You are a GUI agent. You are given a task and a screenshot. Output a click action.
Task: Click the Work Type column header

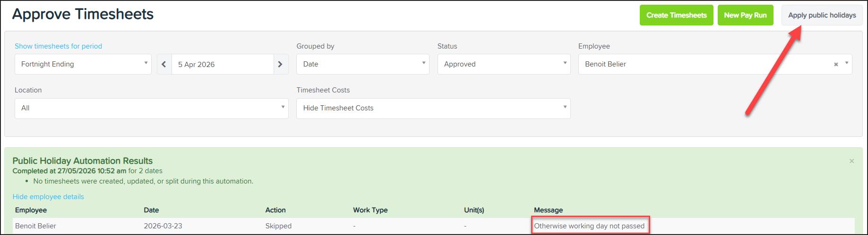tap(370, 210)
